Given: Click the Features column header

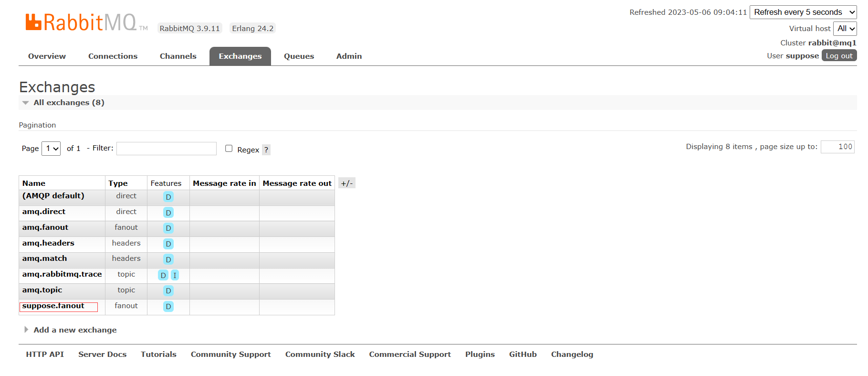Looking at the screenshot, I should [x=166, y=183].
